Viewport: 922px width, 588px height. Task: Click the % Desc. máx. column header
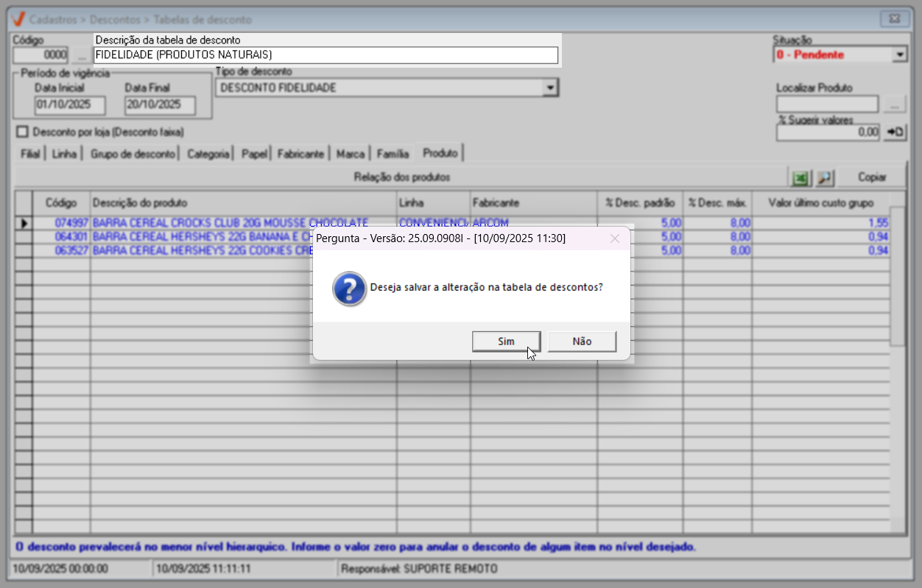(x=717, y=202)
